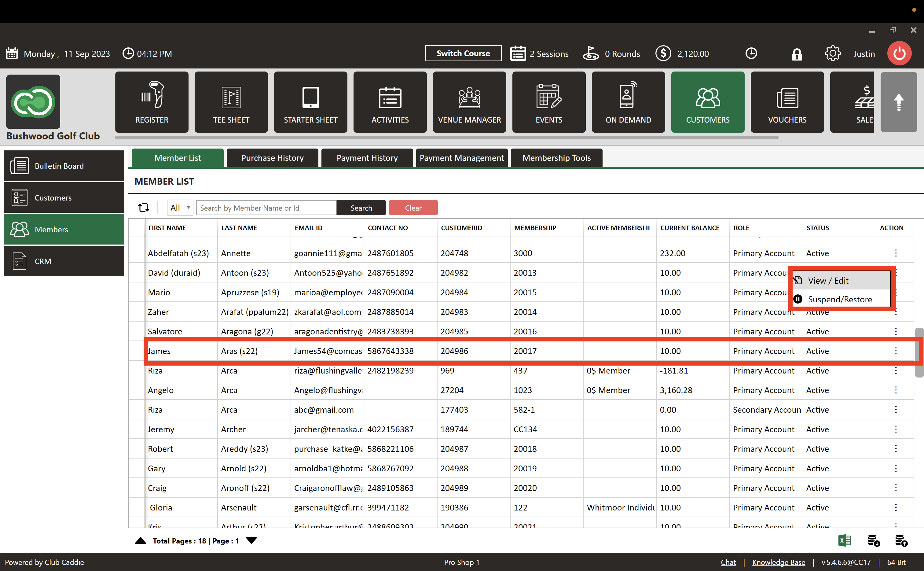Open the Register barcode scanner module
Viewport: 924px width, 571px height.
click(x=152, y=102)
